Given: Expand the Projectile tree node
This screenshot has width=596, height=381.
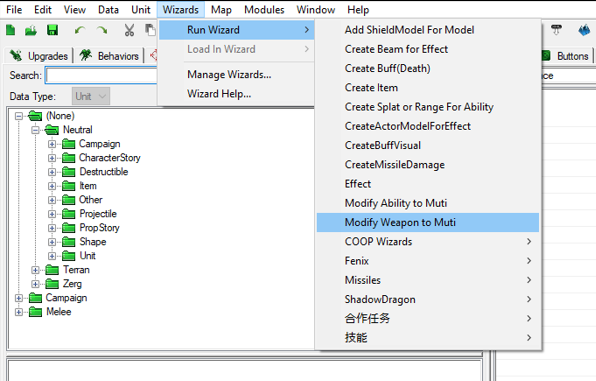Looking at the screenshot, I should (x=52, y=214).
